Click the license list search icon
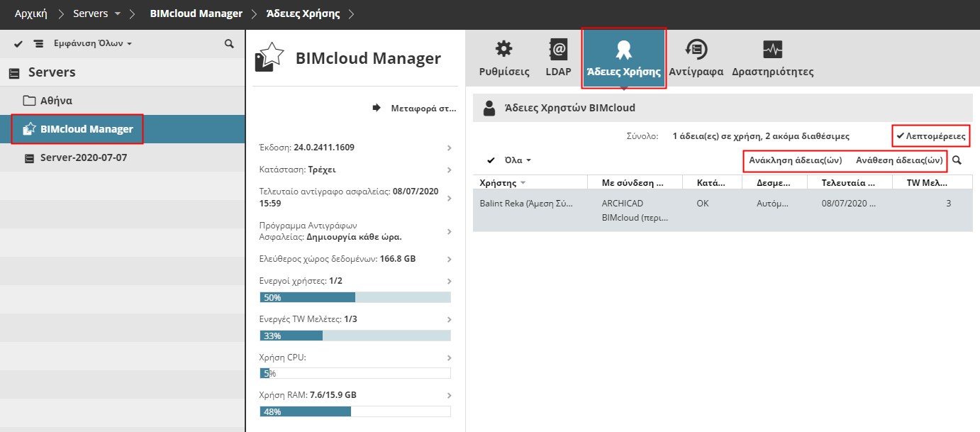Image resolution: width=980 pixels, height=432 pixels. [957, 160]
